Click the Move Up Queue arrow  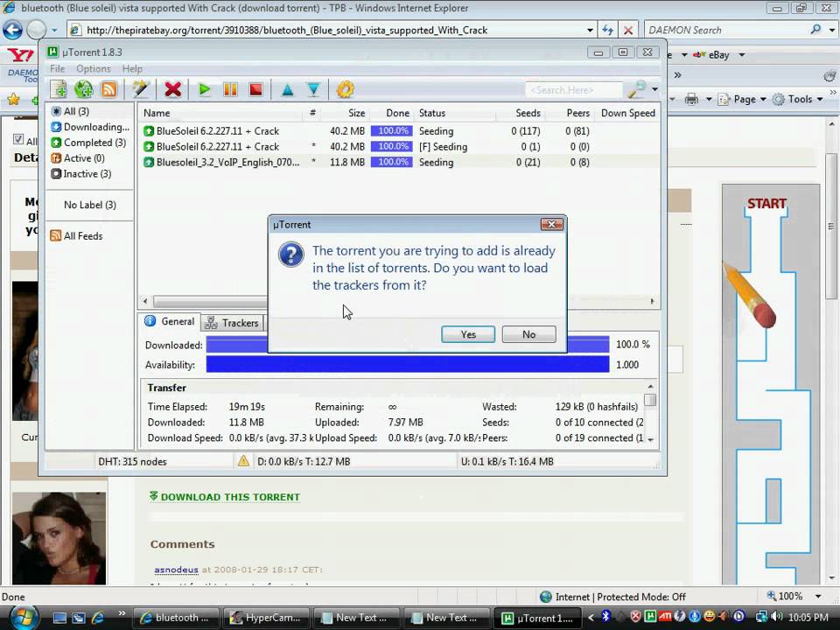tap(287, 89)
